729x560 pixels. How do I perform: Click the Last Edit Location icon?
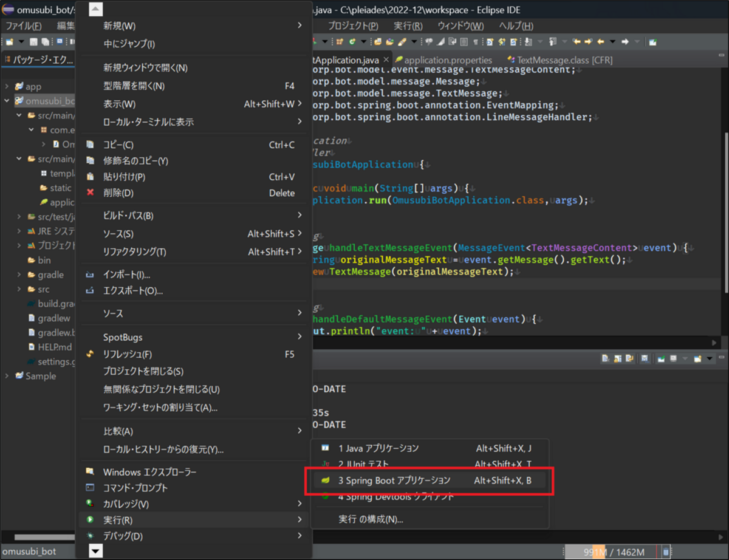click(x=577, y=42)
